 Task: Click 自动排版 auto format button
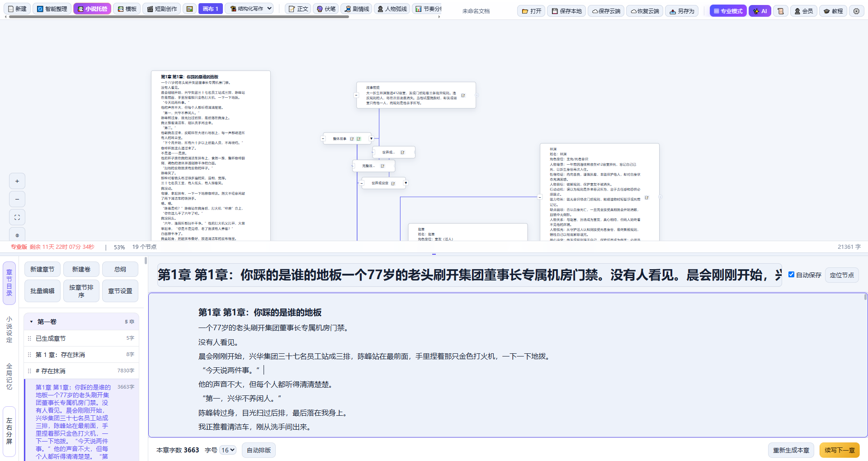click(x=259, y=450)
